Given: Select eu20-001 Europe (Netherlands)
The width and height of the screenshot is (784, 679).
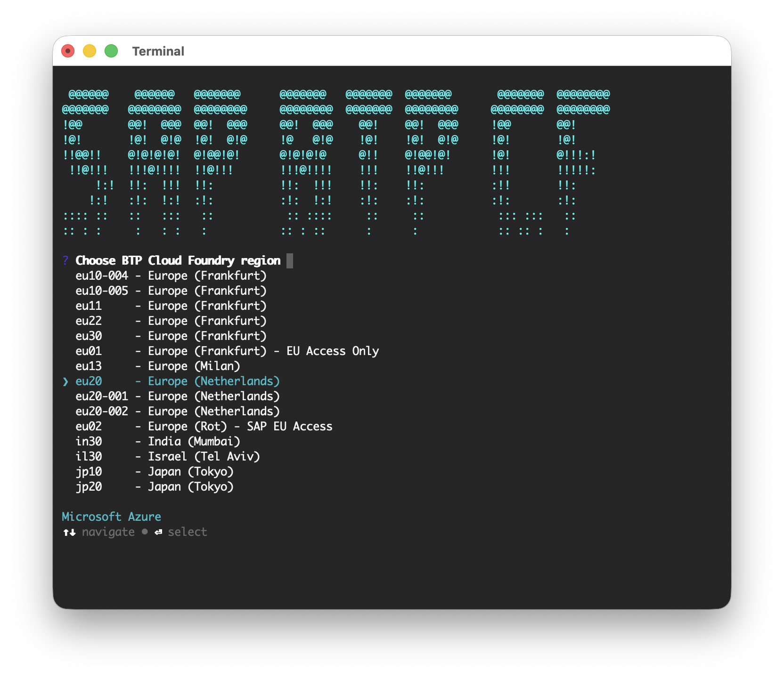Looking at the screenshot, I should [x=178, y=396].
